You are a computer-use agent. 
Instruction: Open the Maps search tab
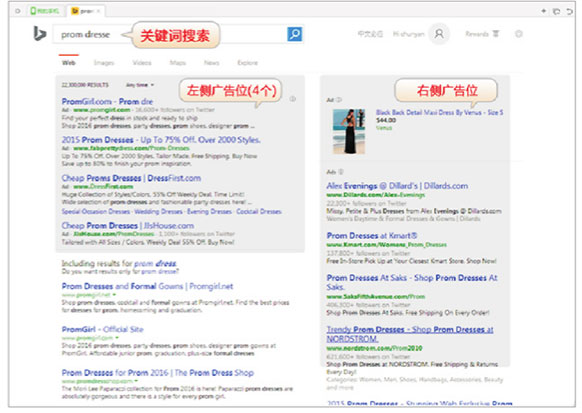177,63
